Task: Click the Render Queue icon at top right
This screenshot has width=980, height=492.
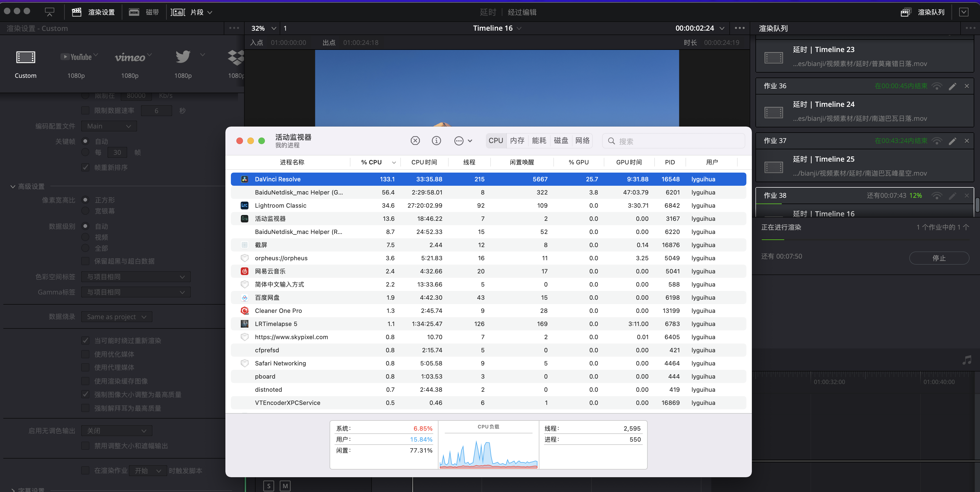Action: click(x=905, y=12)
